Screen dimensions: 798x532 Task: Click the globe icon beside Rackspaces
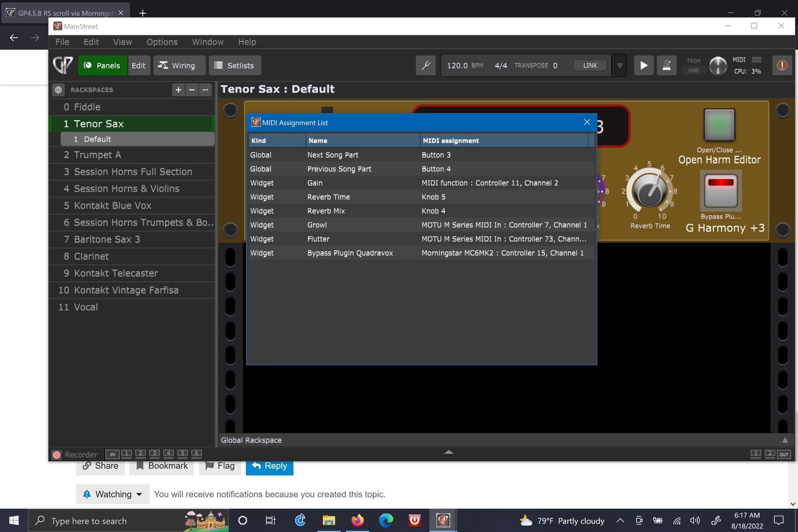(59, 90)
